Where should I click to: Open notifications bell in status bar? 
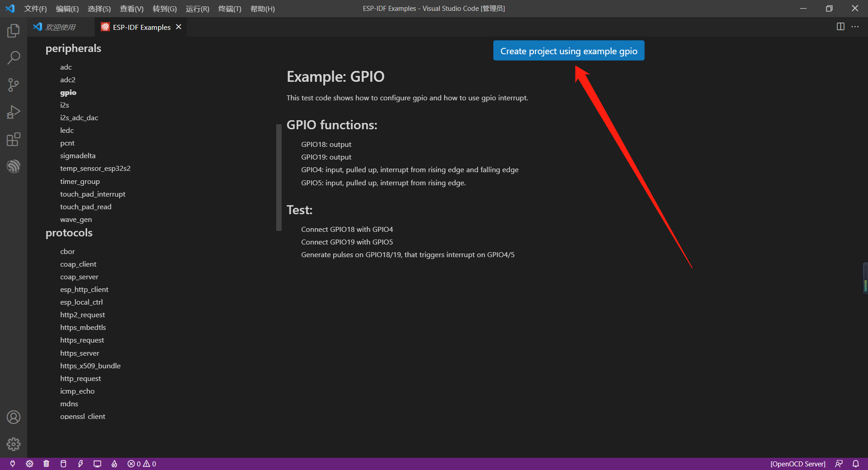(x=856, y=464)
